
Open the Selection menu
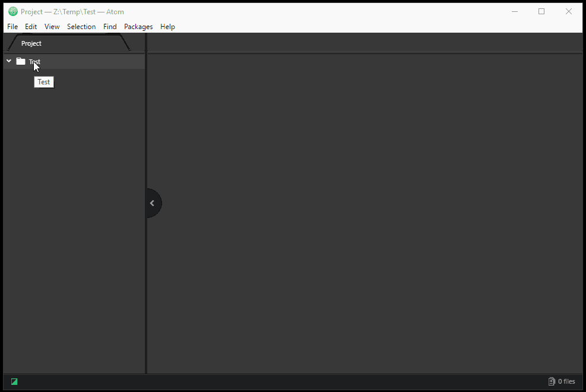point(81,27)
